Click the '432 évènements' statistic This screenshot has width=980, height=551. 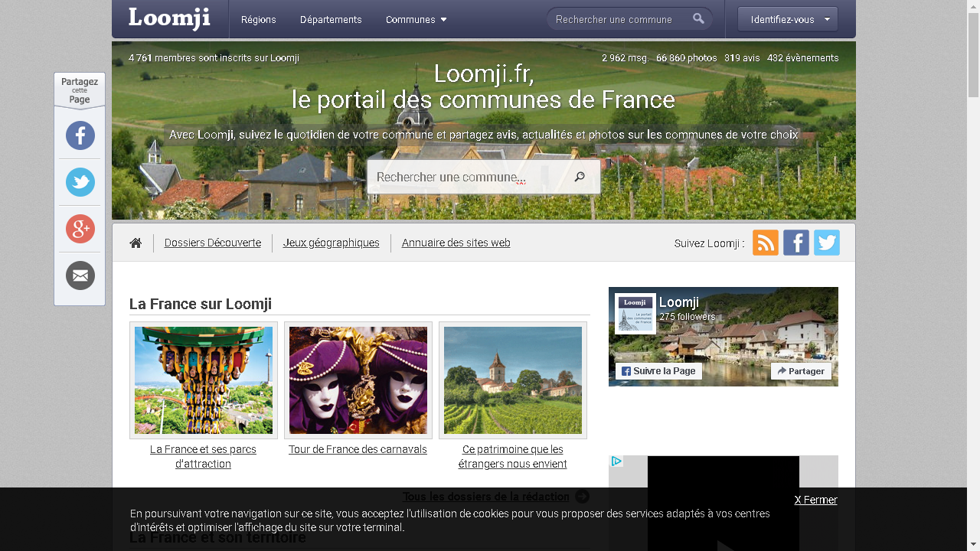point(803,58)
